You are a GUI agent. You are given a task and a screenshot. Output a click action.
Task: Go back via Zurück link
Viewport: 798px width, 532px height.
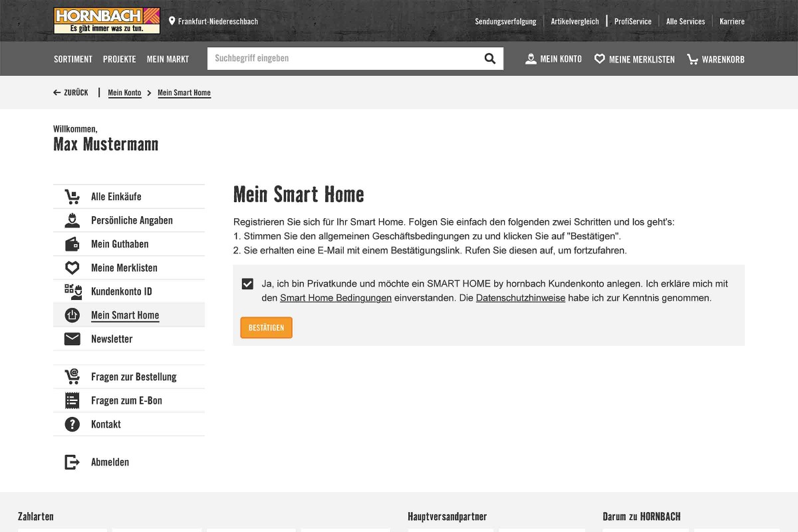pos(70,92)
